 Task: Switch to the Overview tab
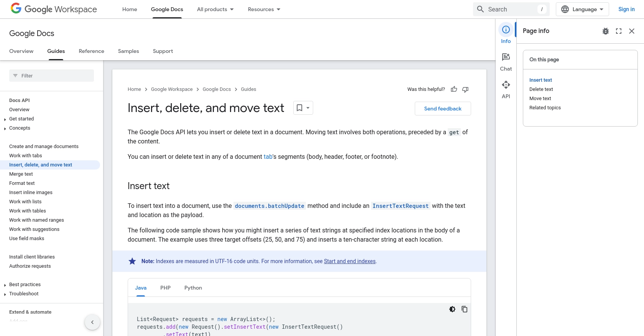tap(21, 51)
